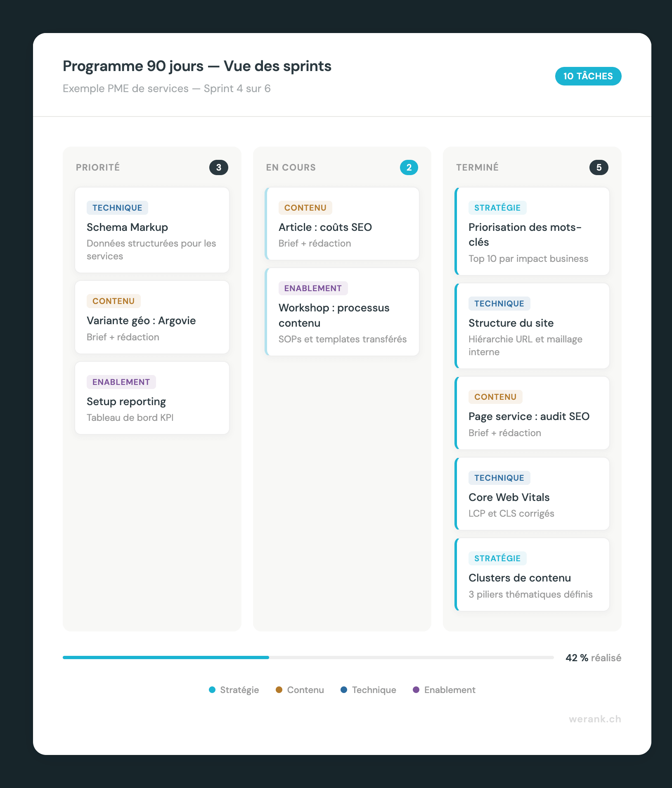672x788 pixels.
Task: Expand the PRIORITÉ column header
Action: click(98, 167)
